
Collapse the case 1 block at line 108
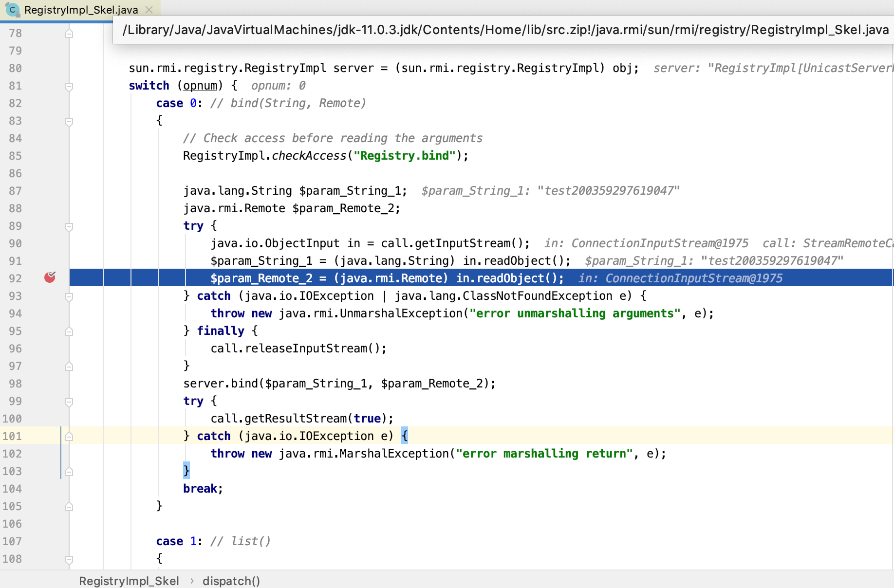coord(69,560)
